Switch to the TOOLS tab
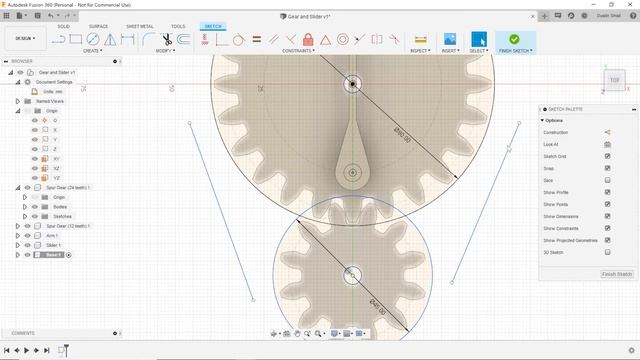The width and height of the screenshot is (640, 360). pyautogui.click(x=178, y=26)
